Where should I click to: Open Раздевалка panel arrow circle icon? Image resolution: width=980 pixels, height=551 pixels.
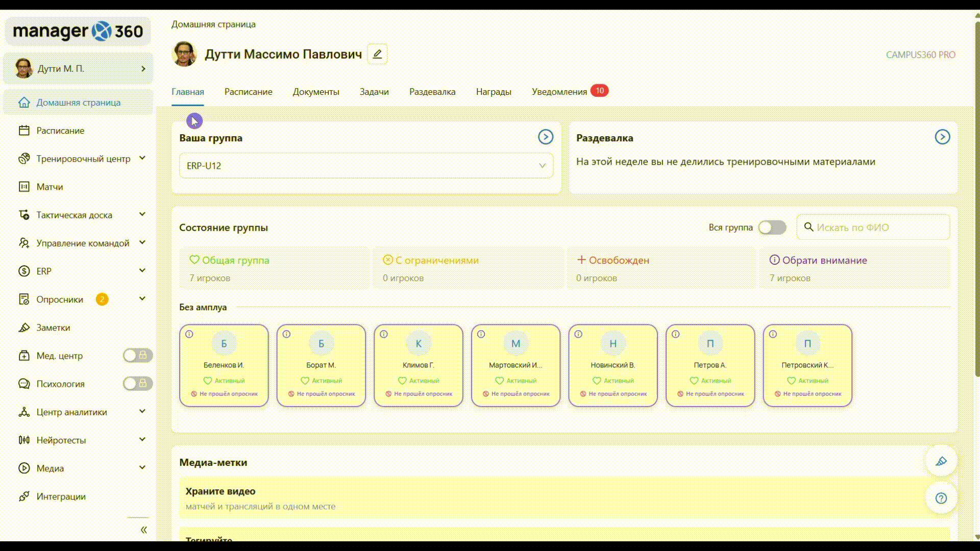[x=942, y=137]
